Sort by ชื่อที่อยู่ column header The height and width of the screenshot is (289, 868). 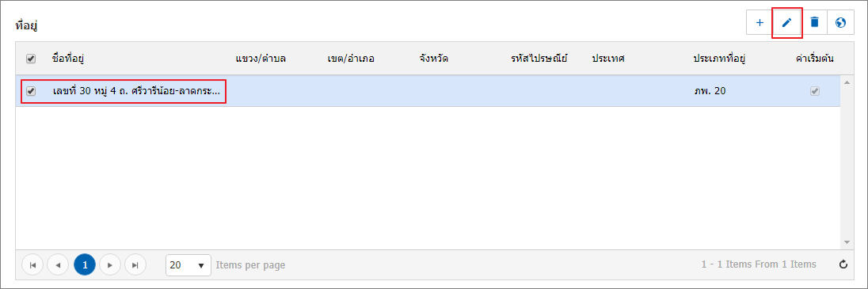[x=67, y=58]
